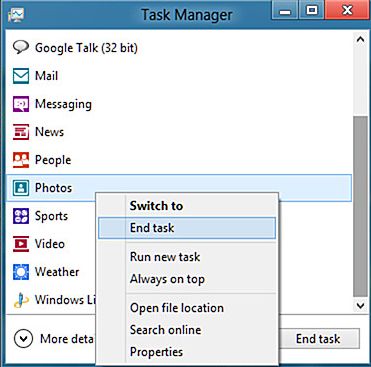Select the Windows Live row text

pos(65,300)
